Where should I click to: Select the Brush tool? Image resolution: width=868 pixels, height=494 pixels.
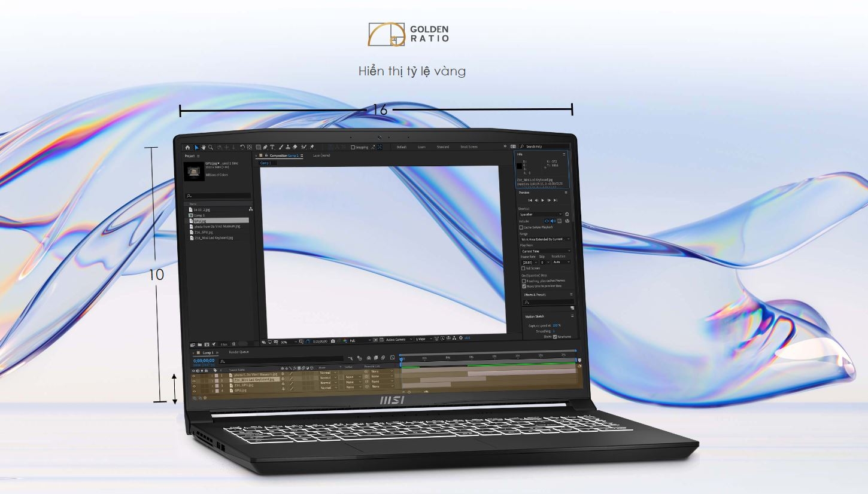tap(281, 147)
